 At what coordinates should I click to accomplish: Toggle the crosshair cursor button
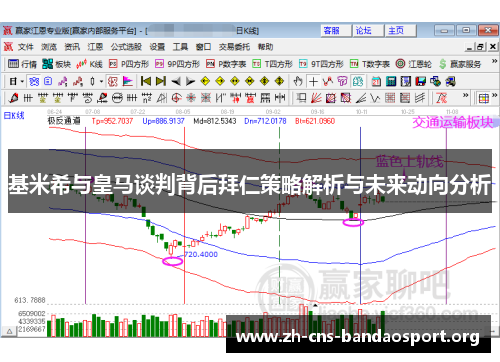tap(313, 81)
